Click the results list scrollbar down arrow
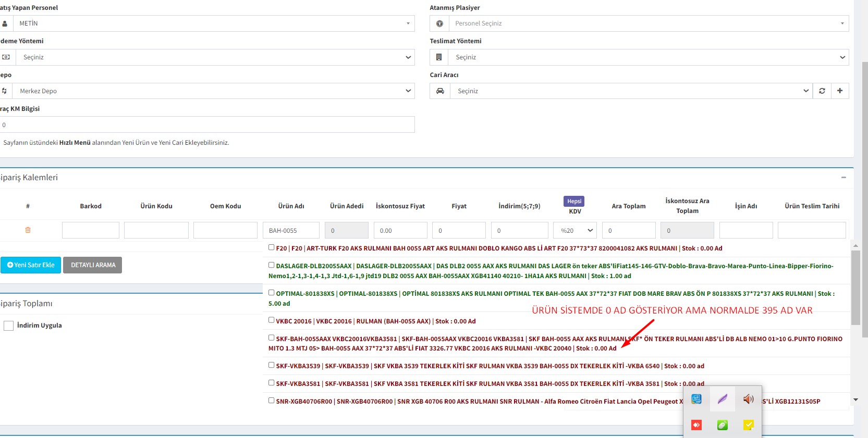This screenshot has width=868, height=438. [x=855, y=400]
